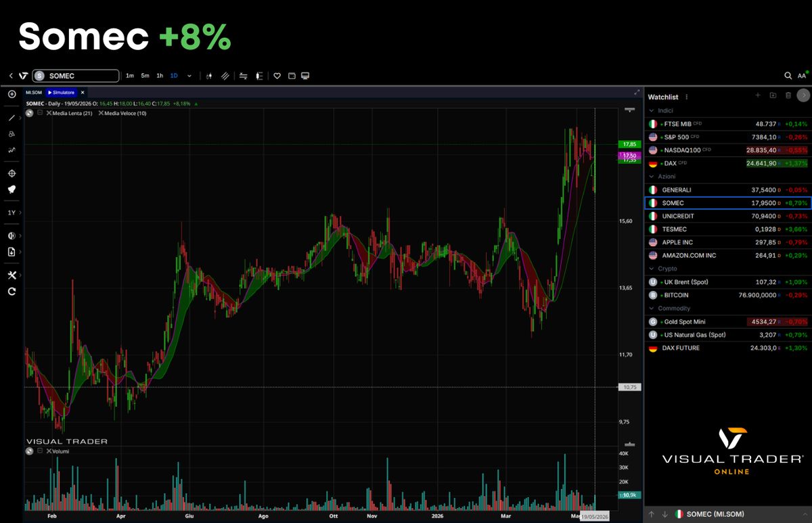
Task: Collapse the price indicators legend box
Action: click(40, 113)
